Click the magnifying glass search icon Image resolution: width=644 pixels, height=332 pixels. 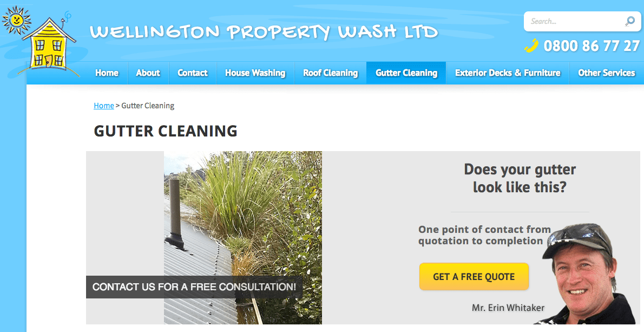point(629,21)
